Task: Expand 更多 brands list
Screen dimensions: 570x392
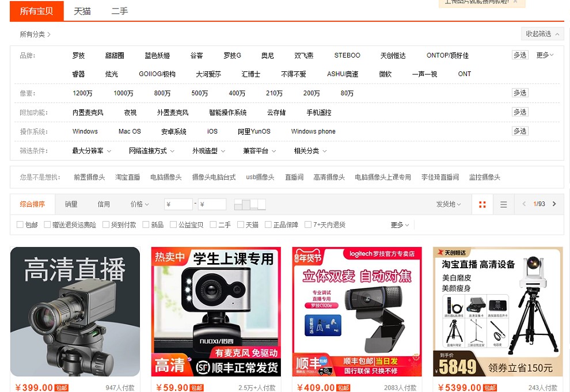Action: coord(545,55)
